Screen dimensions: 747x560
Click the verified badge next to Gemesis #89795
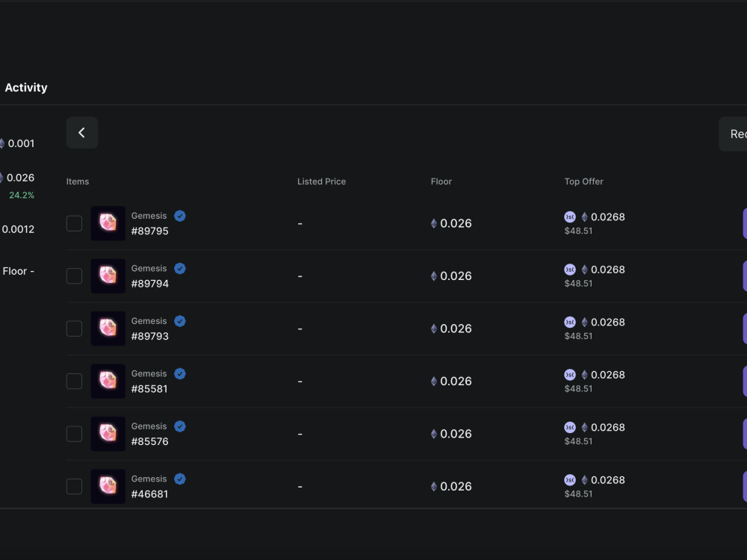(179, 215)
